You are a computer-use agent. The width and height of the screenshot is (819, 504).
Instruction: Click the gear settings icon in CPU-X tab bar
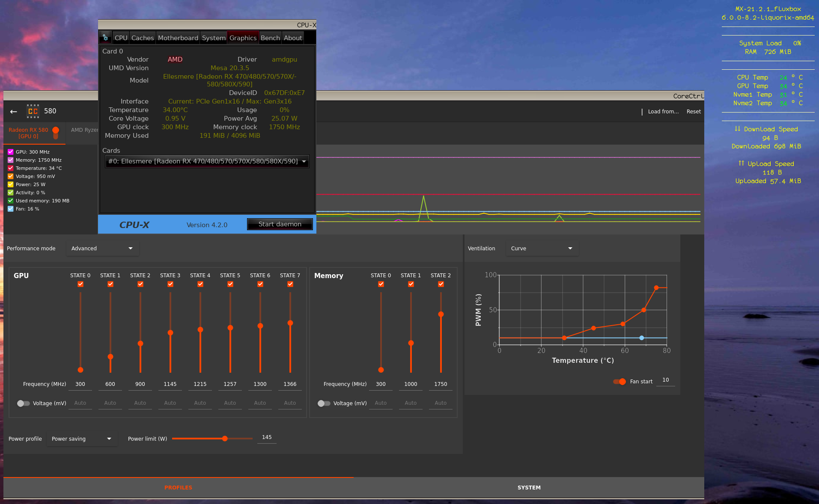pyautogui.click(x=105, y=37)
